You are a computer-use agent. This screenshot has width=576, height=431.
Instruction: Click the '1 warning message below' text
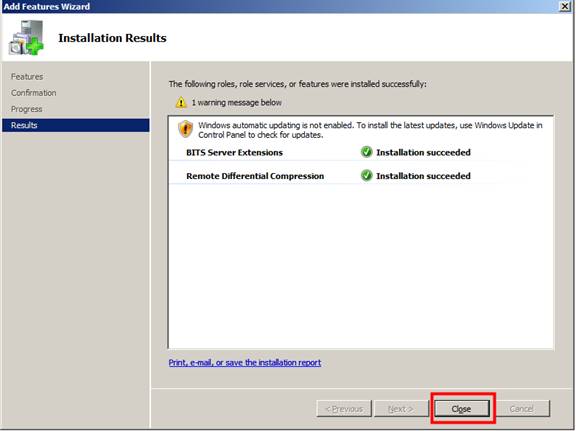pos(237,103)
